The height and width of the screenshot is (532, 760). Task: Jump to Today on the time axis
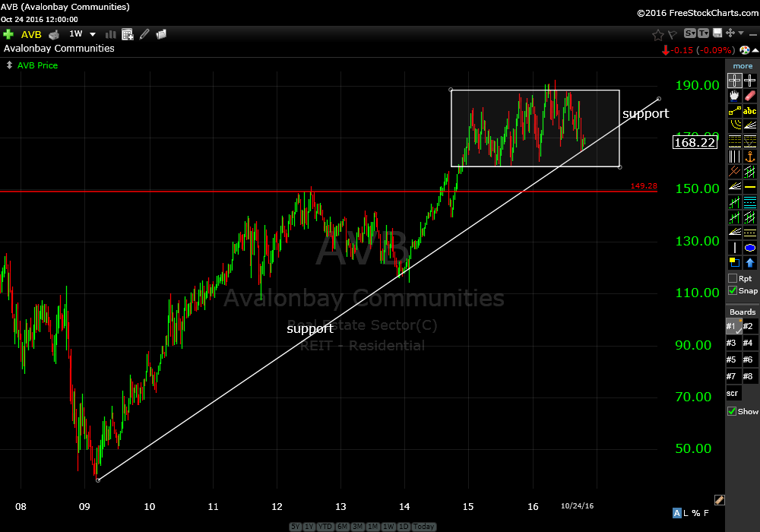pos(425,527)
